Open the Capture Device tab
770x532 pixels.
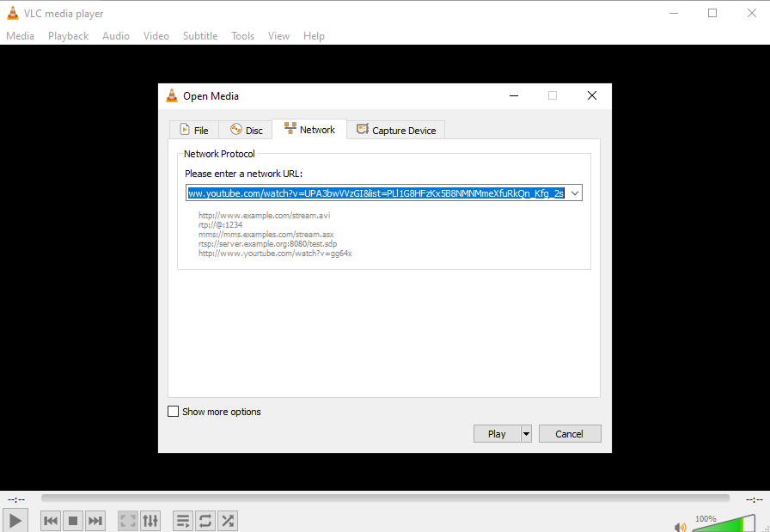coord(396,130)
